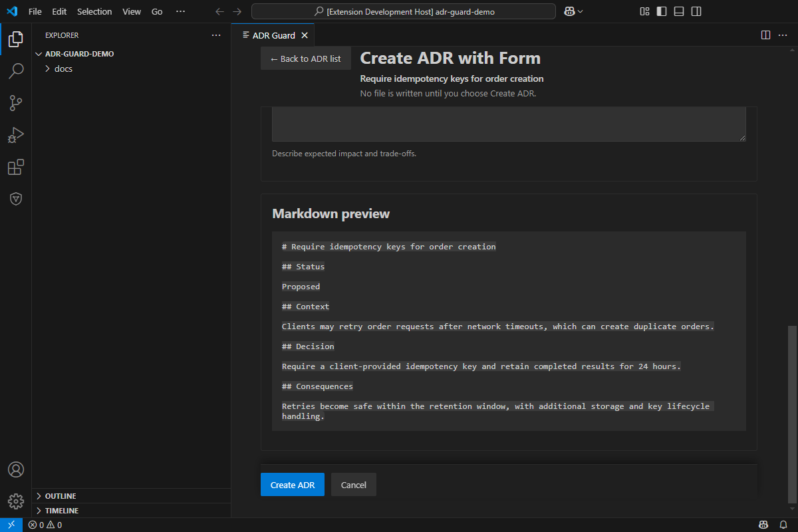Open the Edit menu
Screen dimensions: 798x532
click(59, 11)
